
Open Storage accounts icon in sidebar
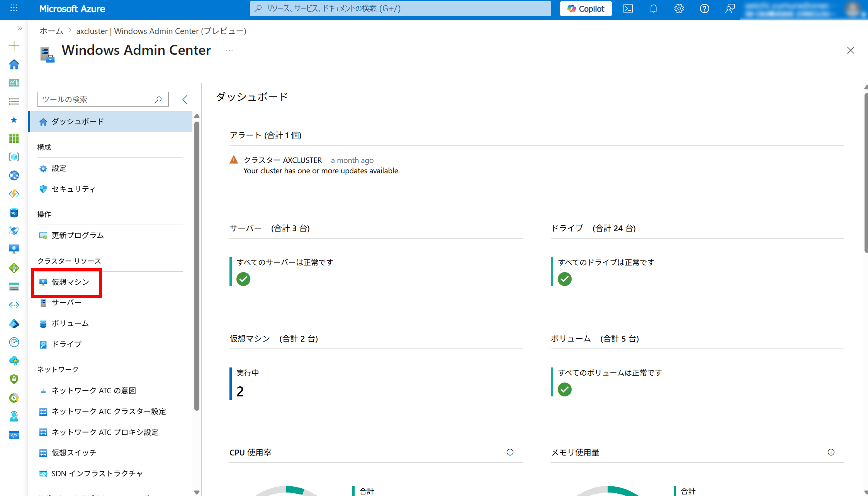click(x=14, y=287)
